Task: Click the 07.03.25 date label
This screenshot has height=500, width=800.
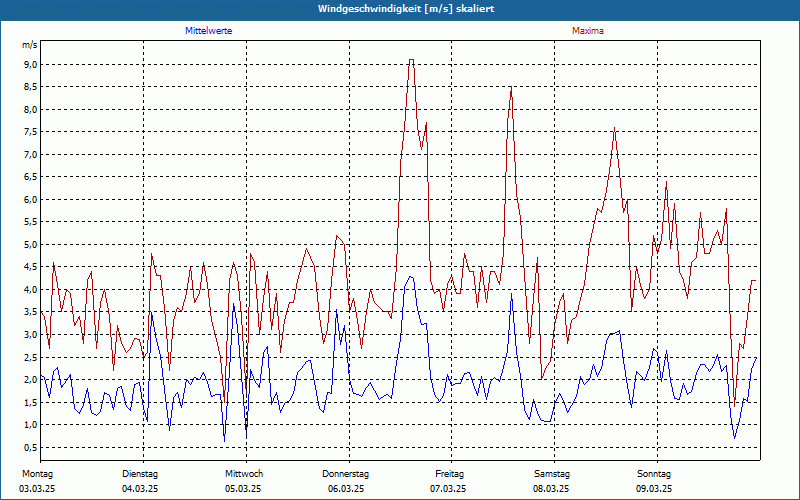Action: pos(448,489)
